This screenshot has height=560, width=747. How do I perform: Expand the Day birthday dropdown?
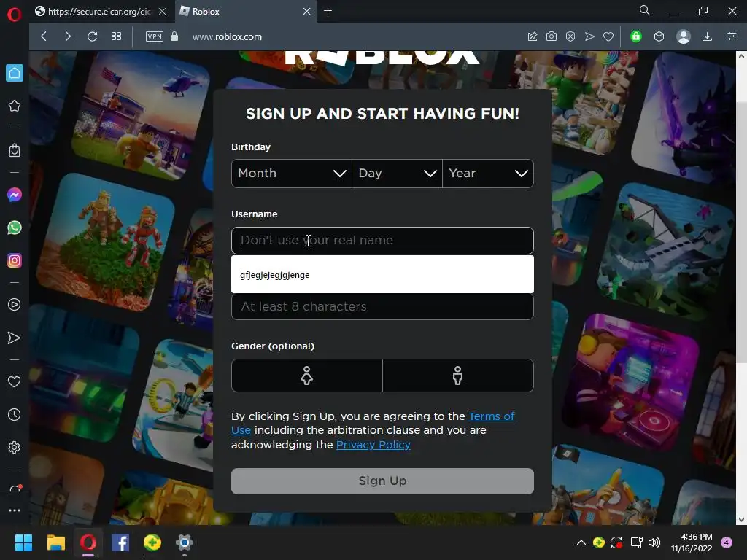pos(398,174)
